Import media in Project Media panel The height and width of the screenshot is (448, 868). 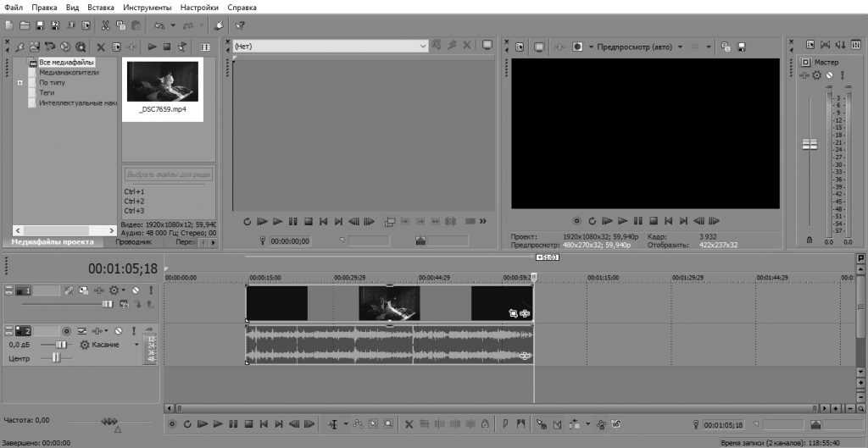click(x=35, y=47)
